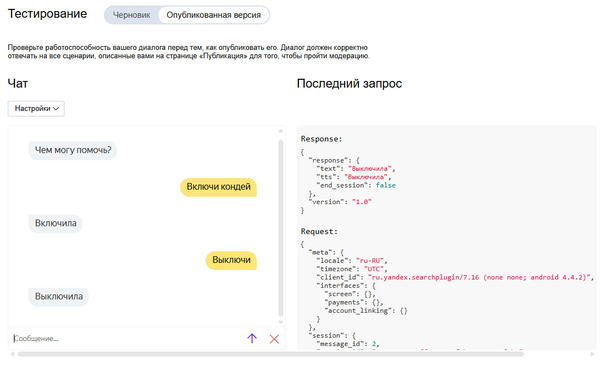Image resolution: width=608 pixels, height=366 pixels.
Task: Click horizontal scrollbar left arrow
Action: (x=12, y=354)
